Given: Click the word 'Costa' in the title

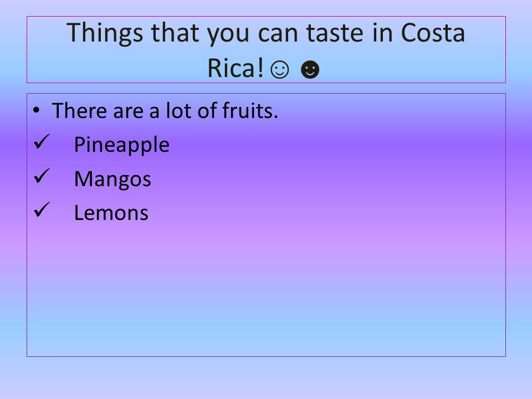Looking at the screenshot, I should (433, 33).
